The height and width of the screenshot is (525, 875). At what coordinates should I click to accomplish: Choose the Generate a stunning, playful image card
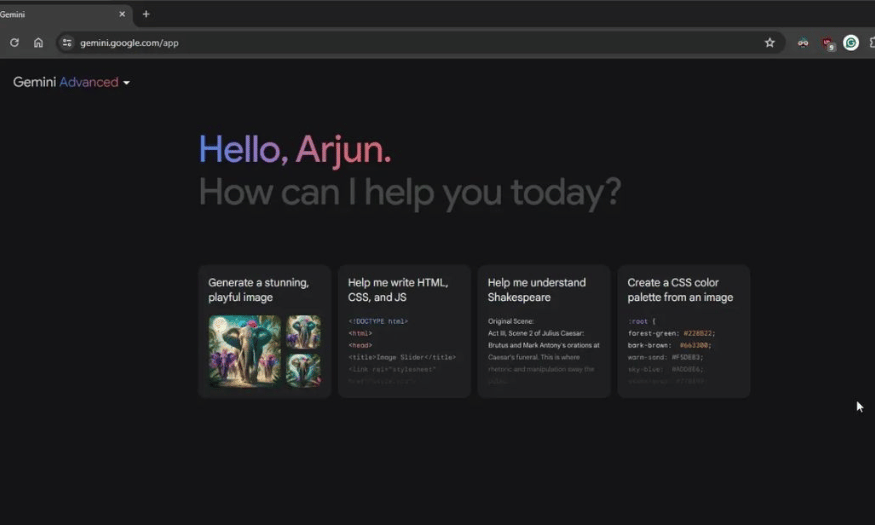(265, 331)
